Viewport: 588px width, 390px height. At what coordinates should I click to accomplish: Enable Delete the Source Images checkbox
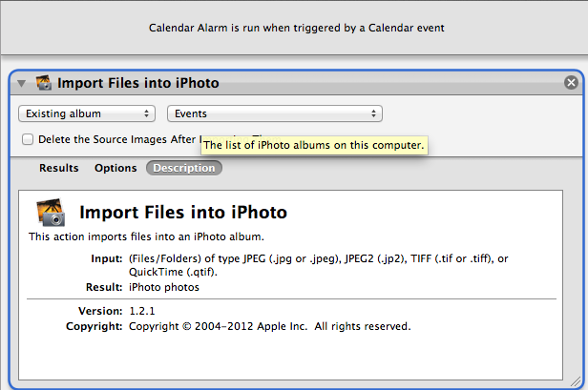point(28,139)
